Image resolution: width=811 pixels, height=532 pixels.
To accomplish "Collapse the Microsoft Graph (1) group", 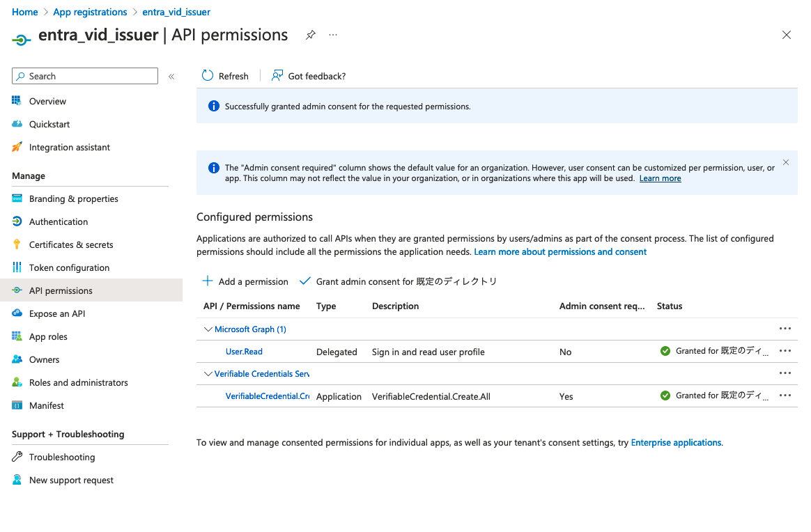I will (x=208, y=329).
